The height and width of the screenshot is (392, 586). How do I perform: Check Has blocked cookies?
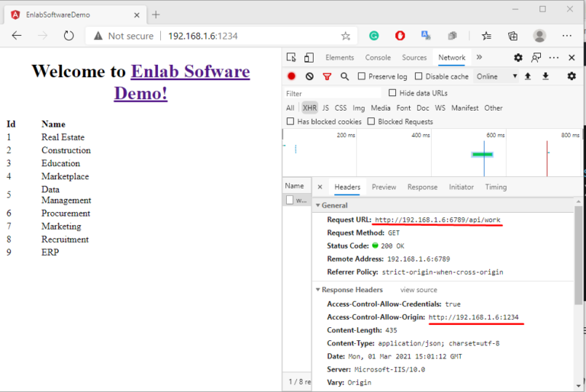(x=291, y=121)
